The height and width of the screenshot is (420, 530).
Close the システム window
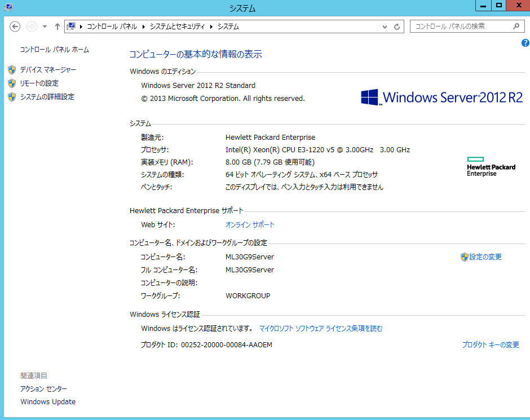point(519,6)
